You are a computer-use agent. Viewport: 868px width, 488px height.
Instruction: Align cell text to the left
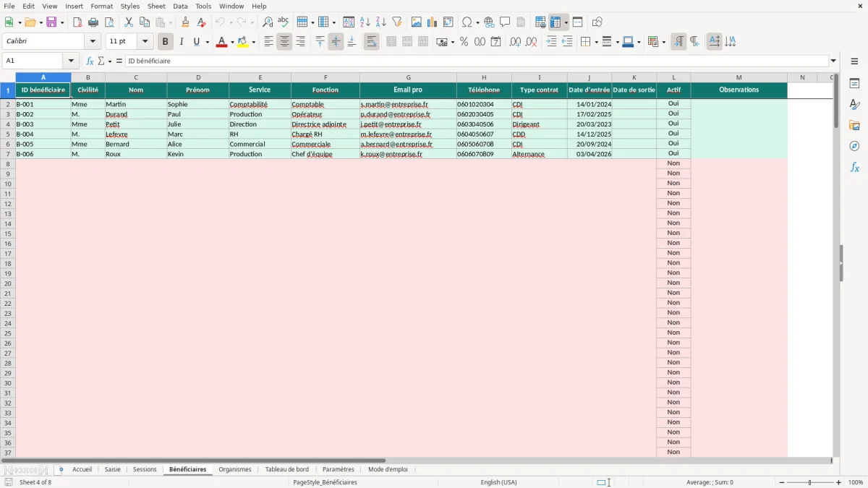pos(268,42)
